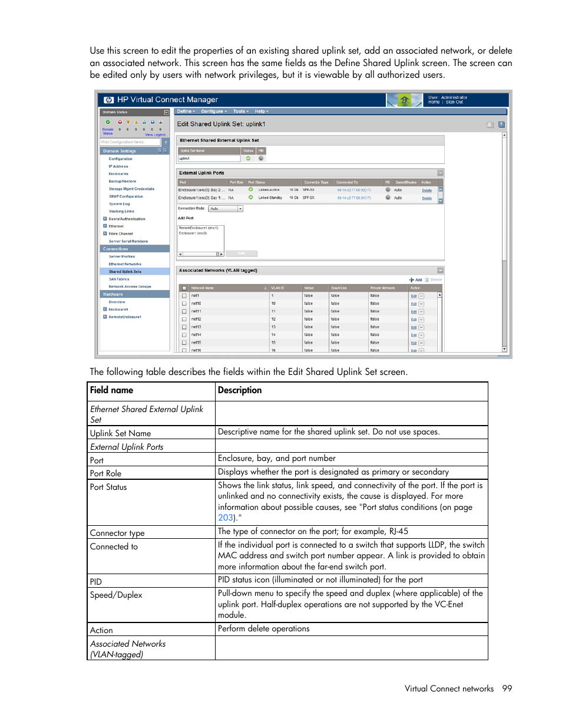Click the Domain Status link
The height and width of the screenshot is (728, 562).
(x=108, y=131)
